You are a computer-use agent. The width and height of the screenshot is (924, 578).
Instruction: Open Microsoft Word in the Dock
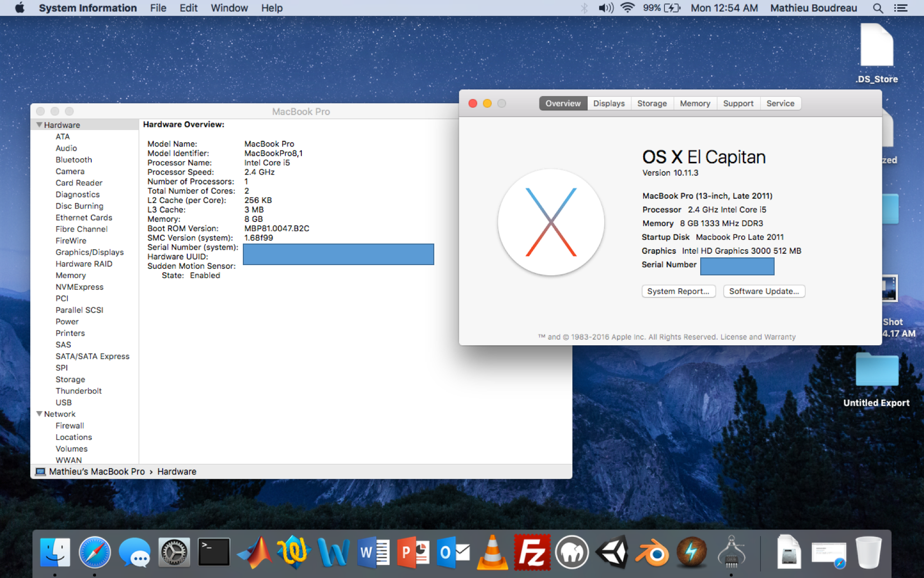(374, 552)
